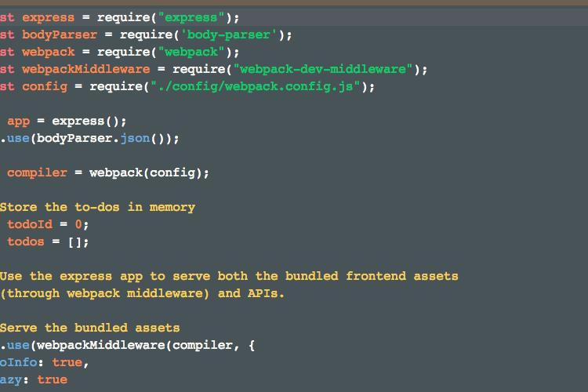Image resolution: width=588 pixels, height=392 pixels.
Task: Click the 'json' method name
Action: [135, 139]
